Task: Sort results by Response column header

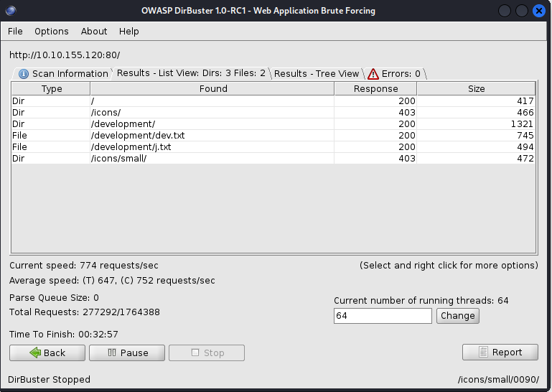Action: coord(375,89)
